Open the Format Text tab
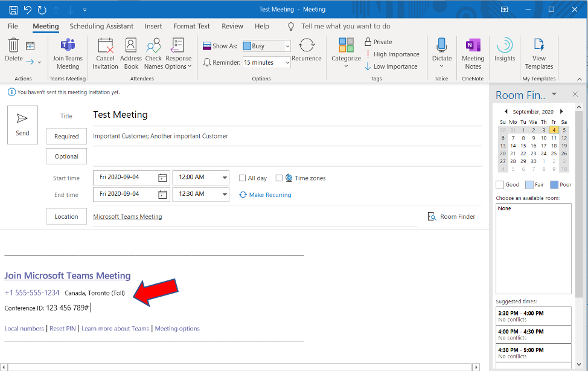The height and width of the screenshot is (371, 588). pos(191,27)
